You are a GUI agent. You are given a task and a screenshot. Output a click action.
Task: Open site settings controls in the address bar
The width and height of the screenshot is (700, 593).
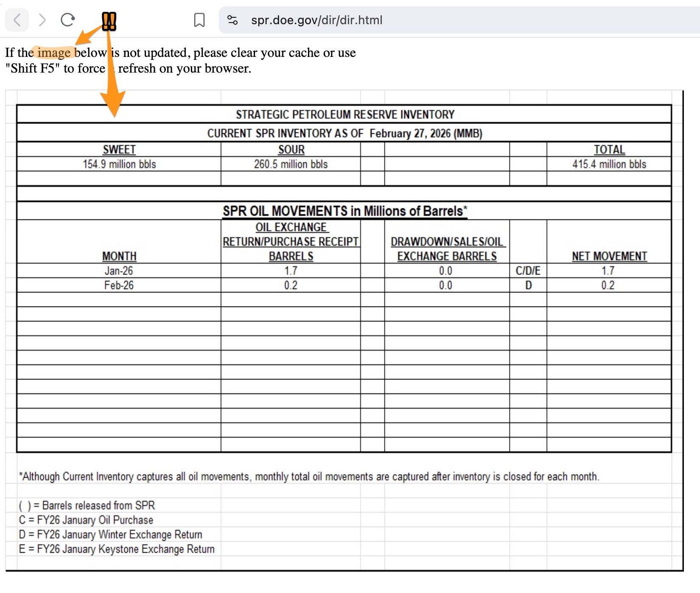coord(232,20)
